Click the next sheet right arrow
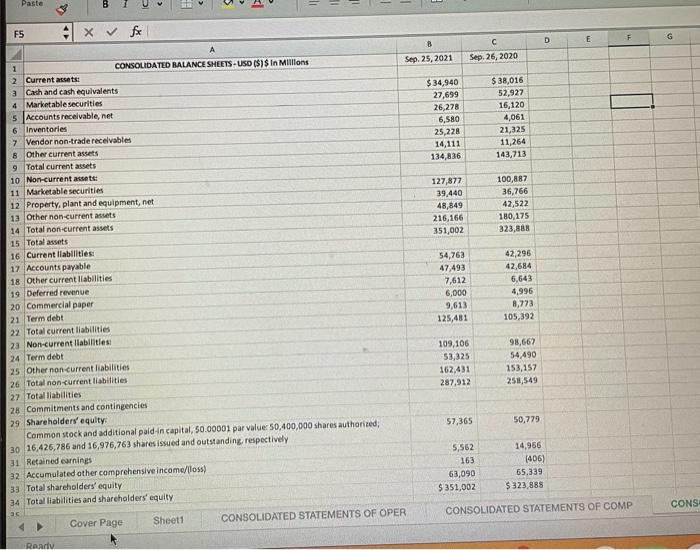 point(40,527)
